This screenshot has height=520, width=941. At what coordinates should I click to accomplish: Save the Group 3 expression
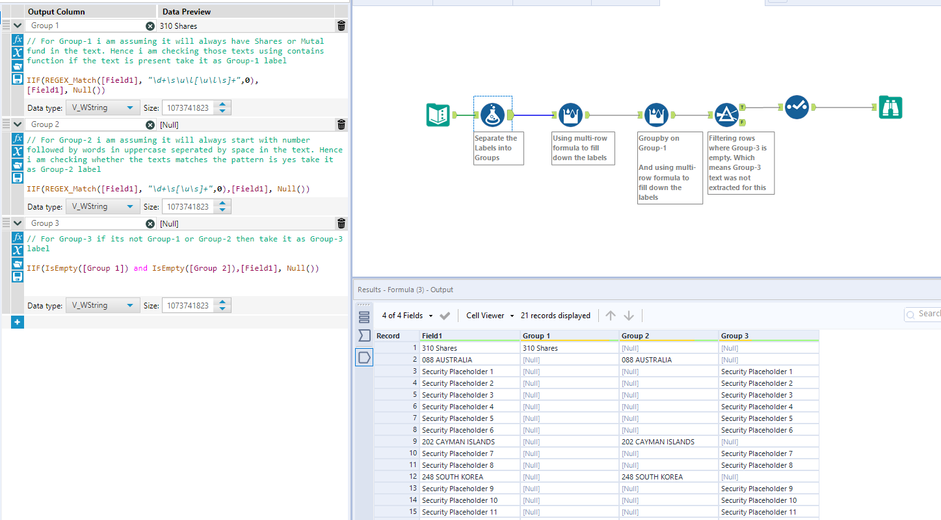point(17,277)
